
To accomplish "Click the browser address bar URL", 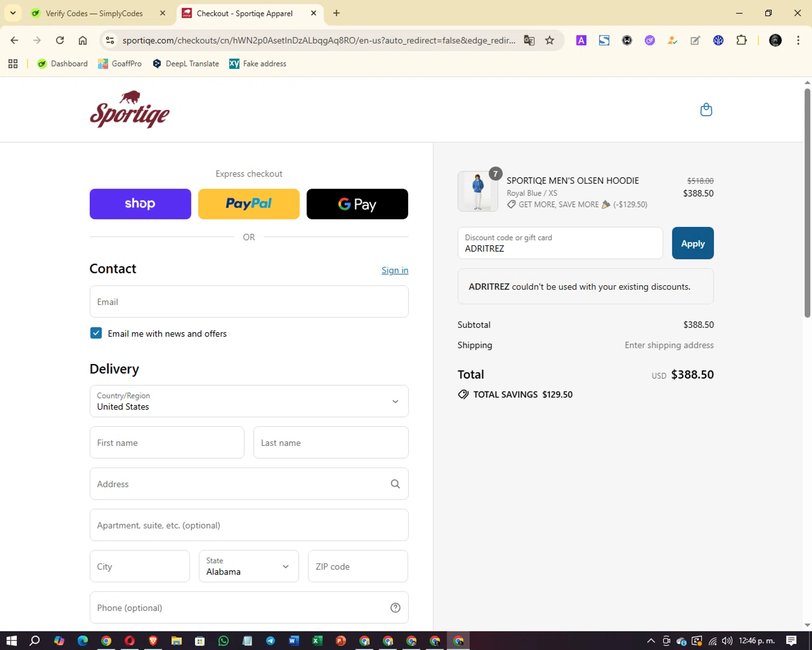I will (318, 40).
